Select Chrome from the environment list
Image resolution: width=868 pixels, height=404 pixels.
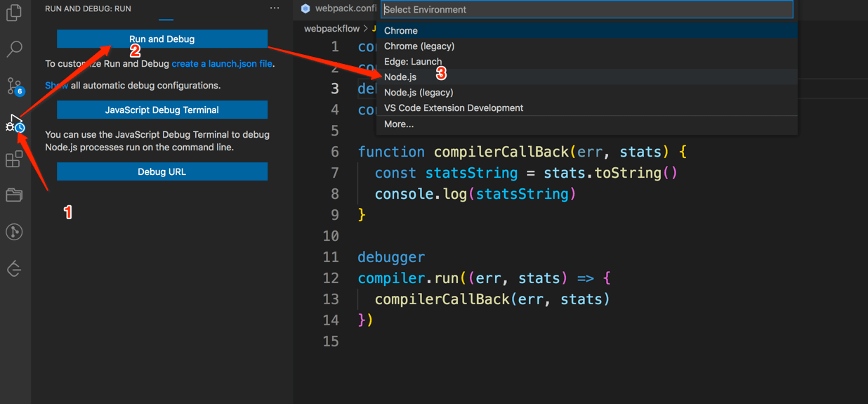tap(401, 31)
